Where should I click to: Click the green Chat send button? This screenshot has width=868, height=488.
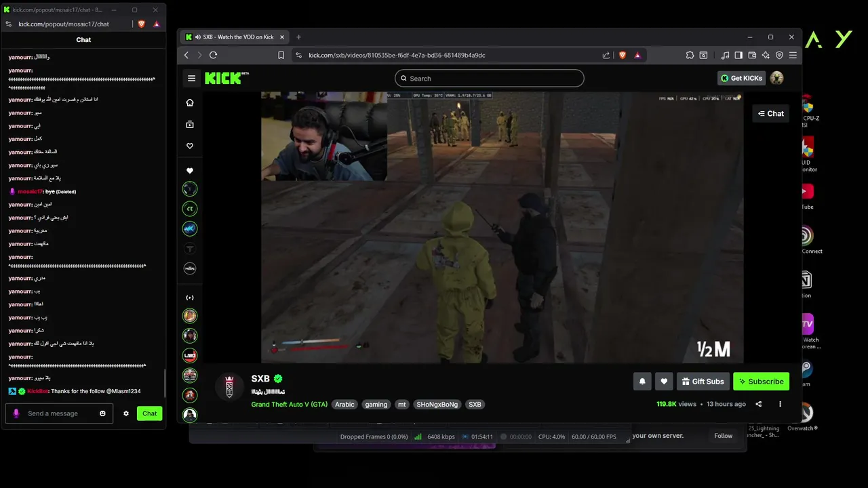pyautogui.click(x=149, y=413)
